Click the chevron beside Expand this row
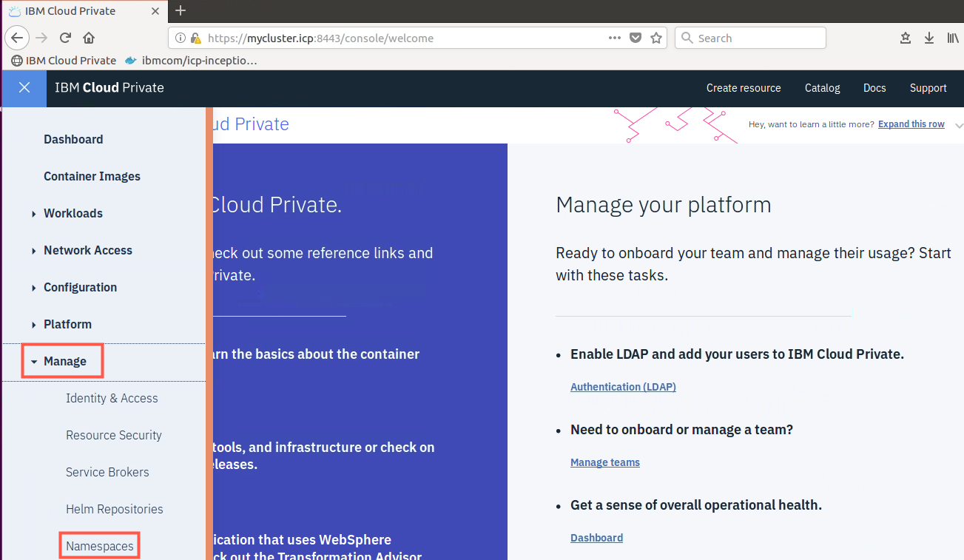Screen dimensions: 964x560 959,125
